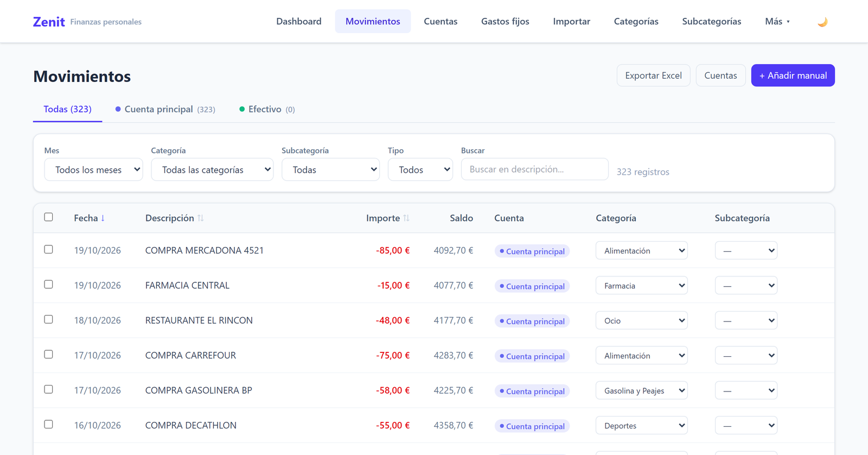Tick the COMPRA GASOLINERA BP row checkbox
868x455 pixels.
pyautogui.click(x=49, y=389)
